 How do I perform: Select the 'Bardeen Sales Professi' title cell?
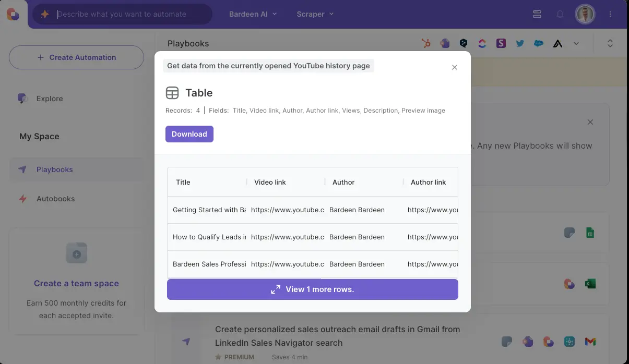click(209, 264)
